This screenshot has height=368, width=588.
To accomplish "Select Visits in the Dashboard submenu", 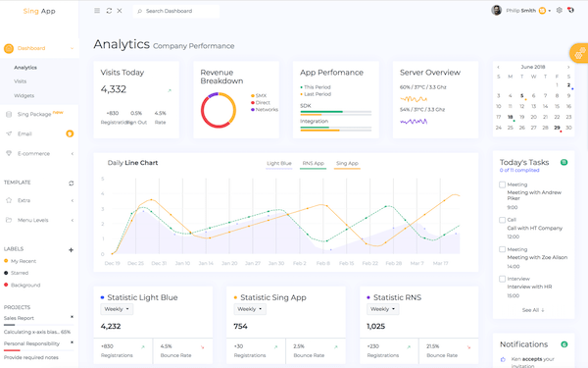I will [21, 81].
